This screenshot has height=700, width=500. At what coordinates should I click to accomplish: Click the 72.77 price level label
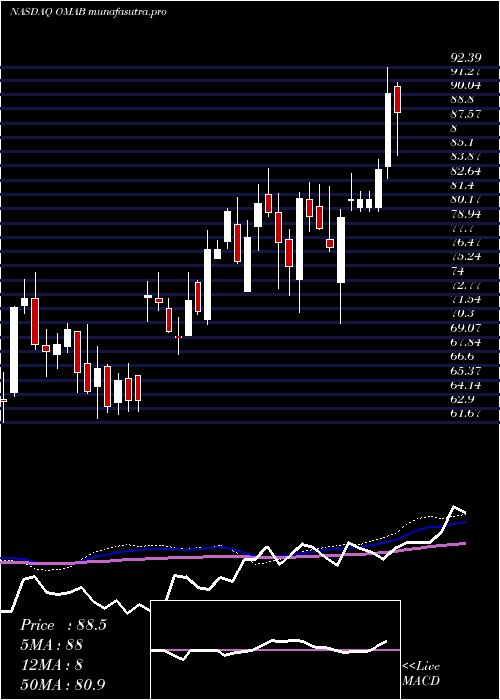466,285
